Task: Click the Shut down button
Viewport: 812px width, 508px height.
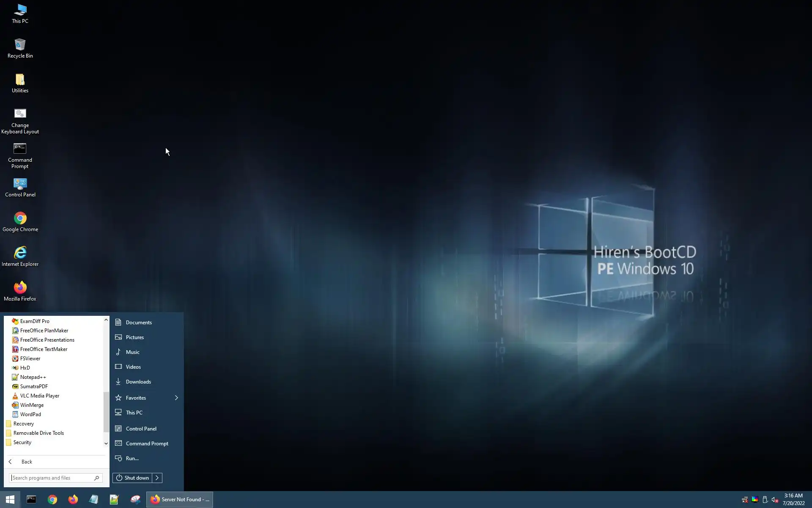Action: coord(132,478)
